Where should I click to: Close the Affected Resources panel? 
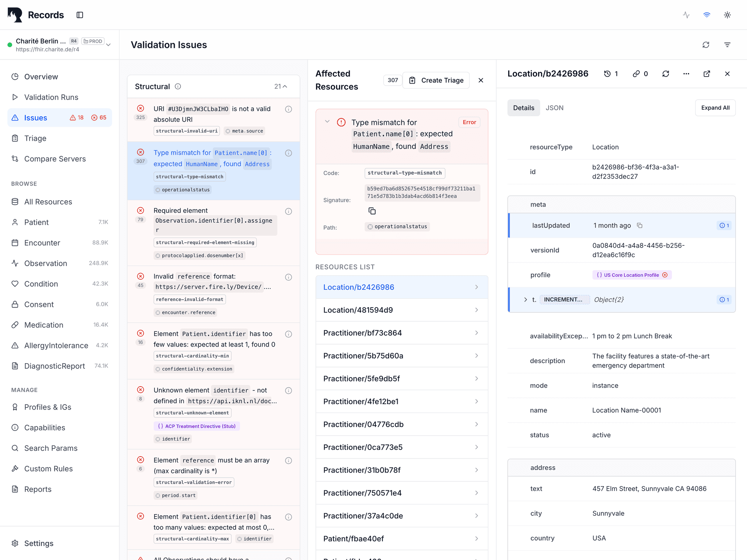[x=481, y=80]
